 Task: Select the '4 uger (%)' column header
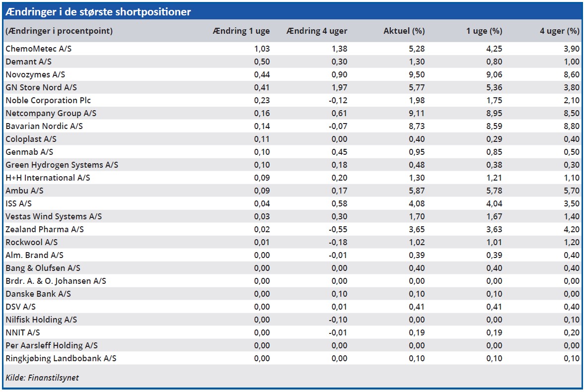[559, 31]
